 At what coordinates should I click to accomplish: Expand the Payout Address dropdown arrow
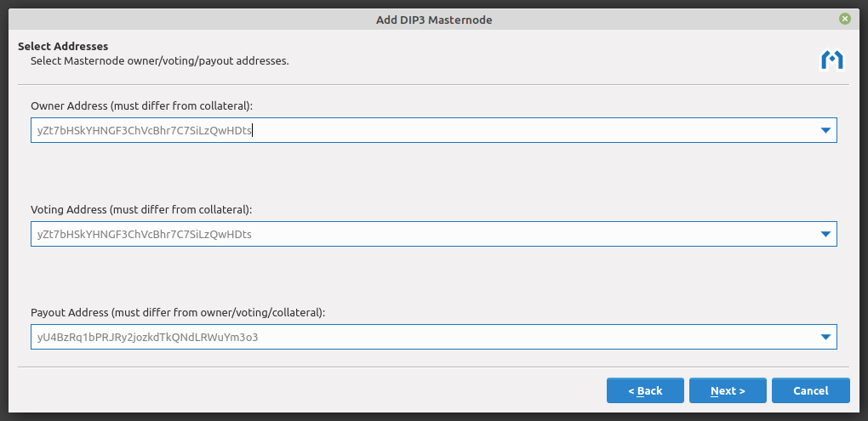825,337
